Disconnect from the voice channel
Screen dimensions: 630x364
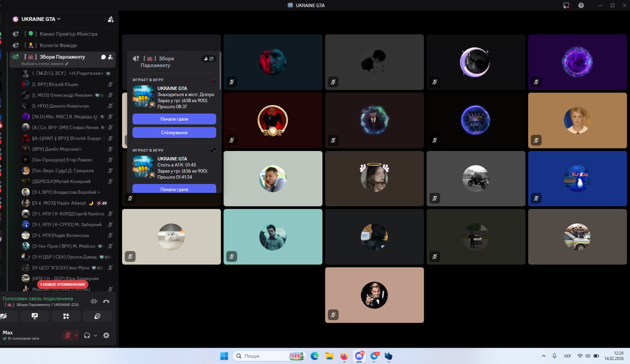tap(106, 302)
